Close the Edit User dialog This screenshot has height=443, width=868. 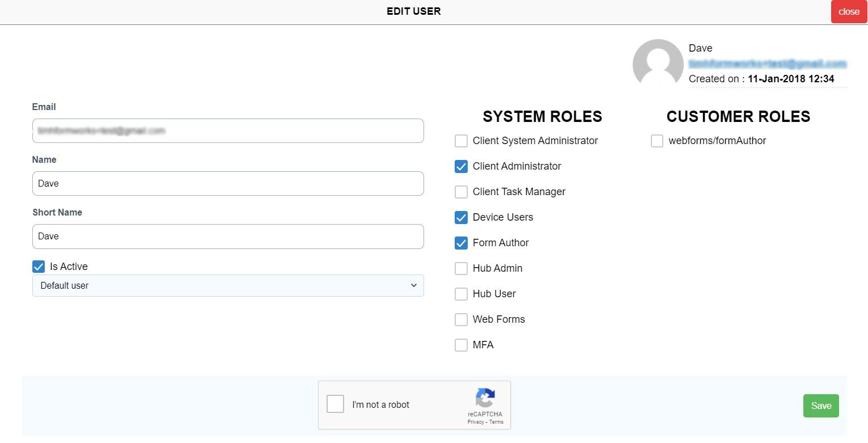coord(849,11)
